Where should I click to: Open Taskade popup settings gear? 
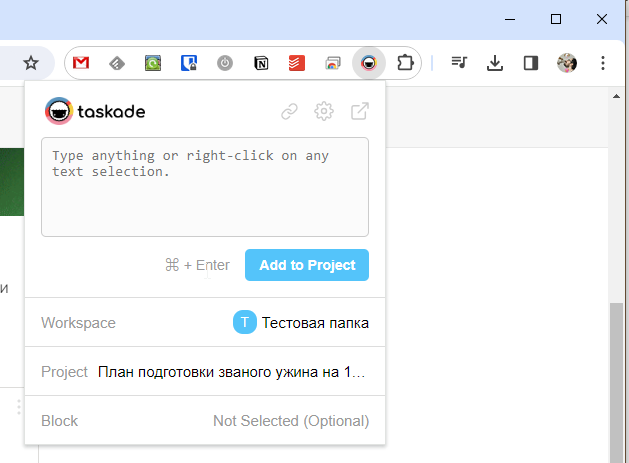pos(324,111)
